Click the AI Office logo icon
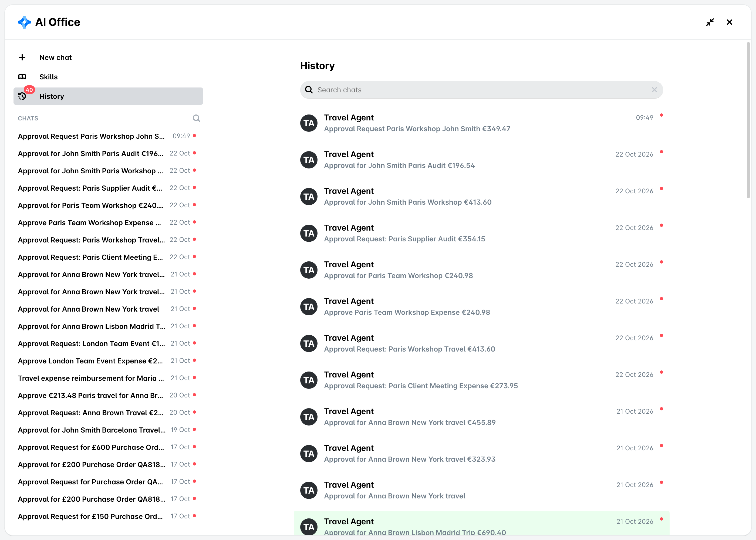Viewport: 756px width, 540px height. tap(24, 22)
